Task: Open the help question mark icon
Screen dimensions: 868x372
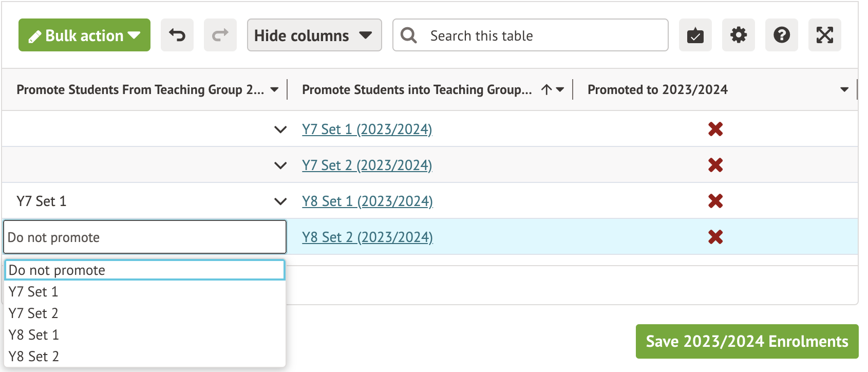Action: pos(781,35)
